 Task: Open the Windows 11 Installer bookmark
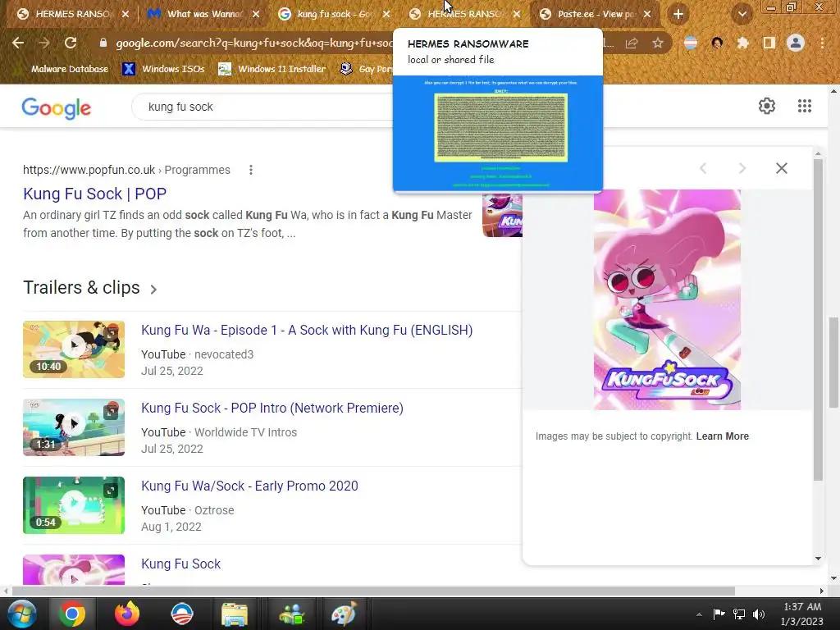tap(272, 69)
